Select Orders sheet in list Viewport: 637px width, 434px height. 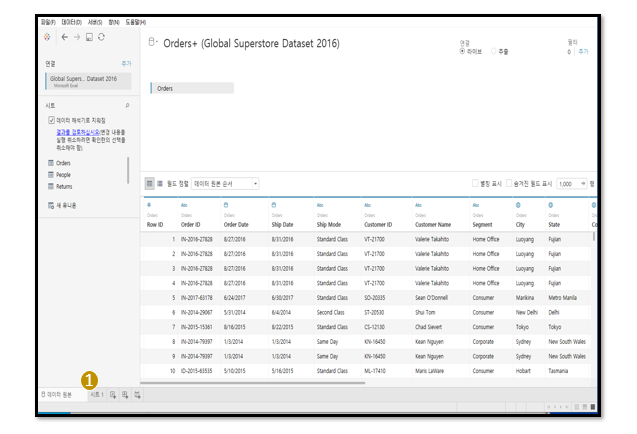pos(63,163)
